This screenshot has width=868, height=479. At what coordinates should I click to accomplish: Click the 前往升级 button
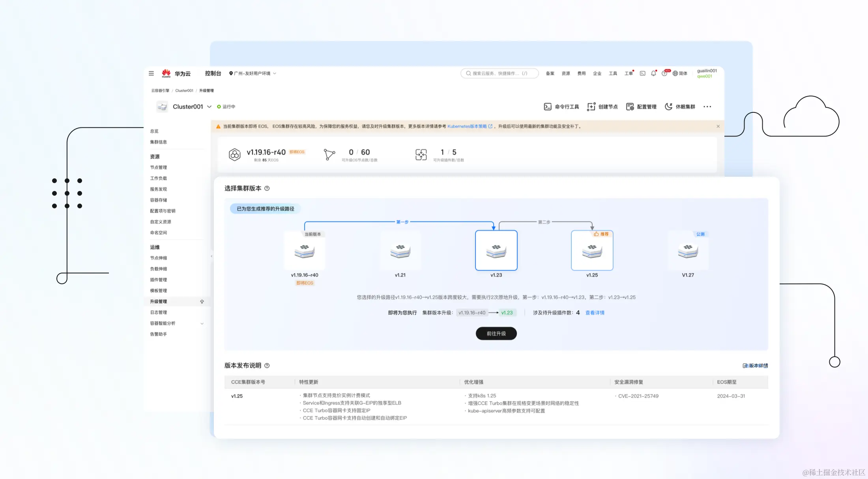496,333
